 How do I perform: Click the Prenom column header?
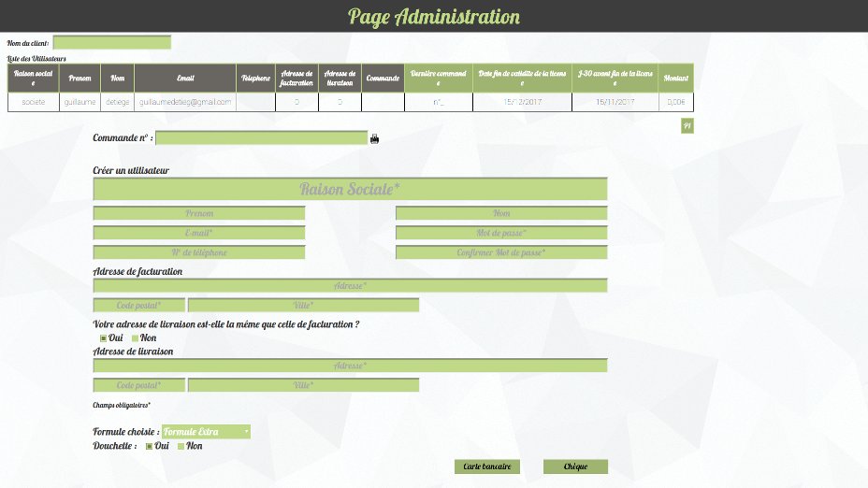(x=80, y=78)
